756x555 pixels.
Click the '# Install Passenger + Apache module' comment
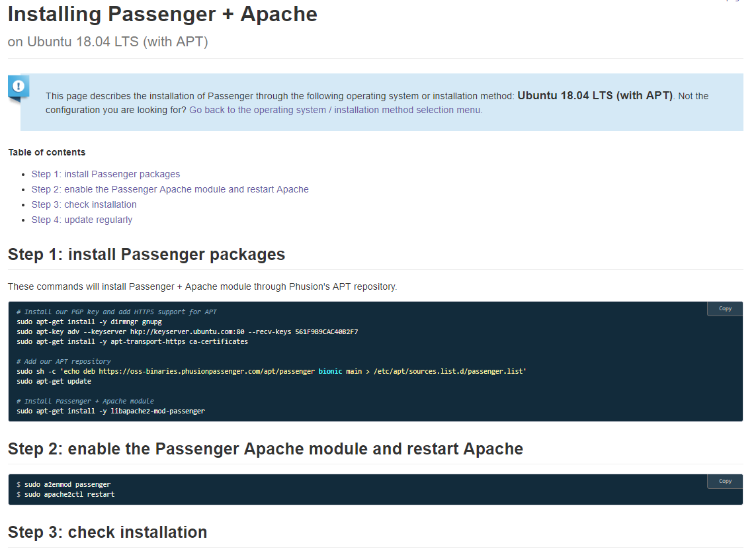pyautogui.click(x=85, y=401)
